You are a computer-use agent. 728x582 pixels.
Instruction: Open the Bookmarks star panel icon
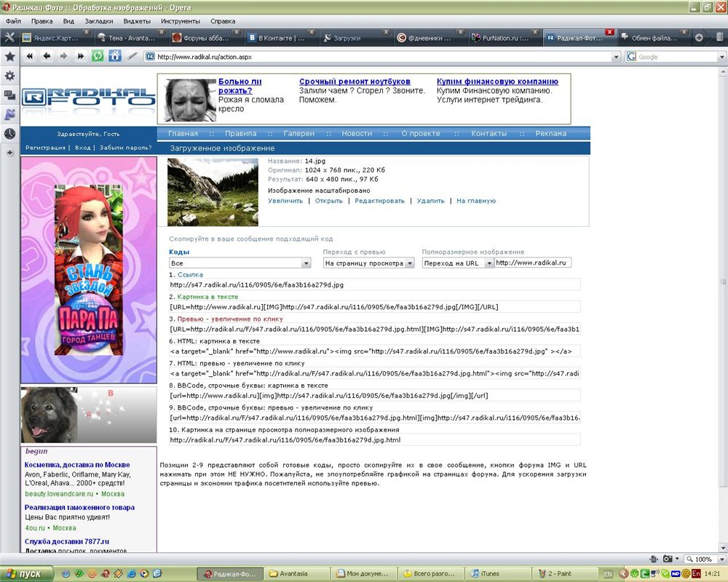point(9,56)
